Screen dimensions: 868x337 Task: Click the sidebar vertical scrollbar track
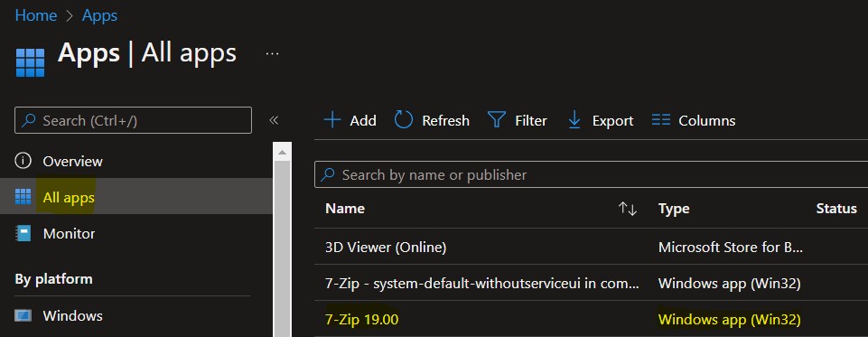[x=283, y=249]
